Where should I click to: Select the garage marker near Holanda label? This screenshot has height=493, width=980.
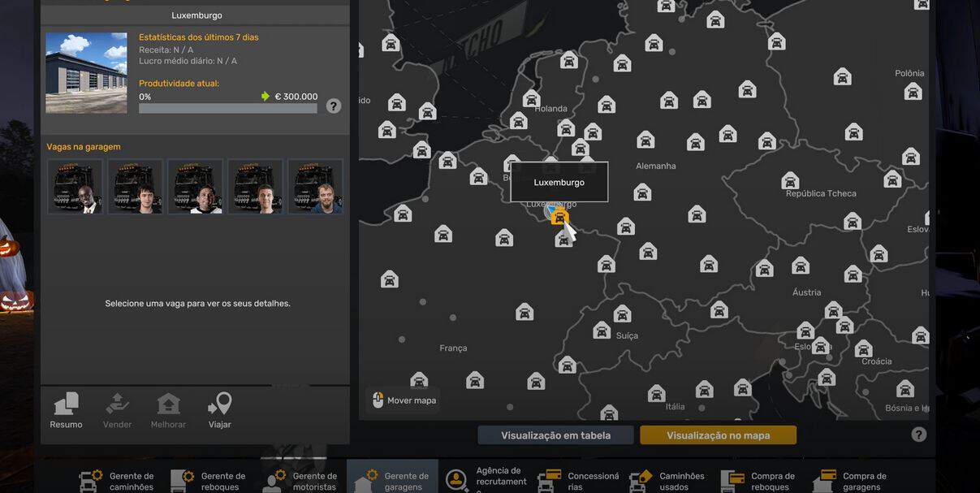pos(531,99)
